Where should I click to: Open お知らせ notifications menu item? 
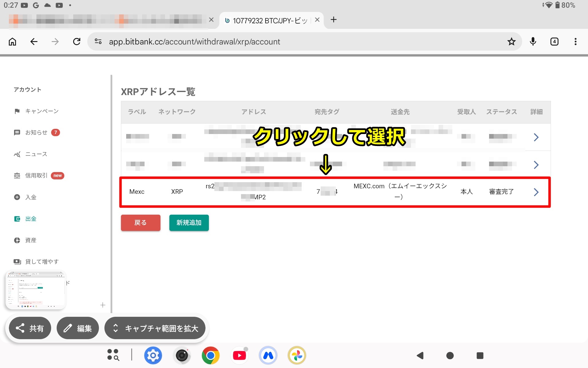[36, 132]
